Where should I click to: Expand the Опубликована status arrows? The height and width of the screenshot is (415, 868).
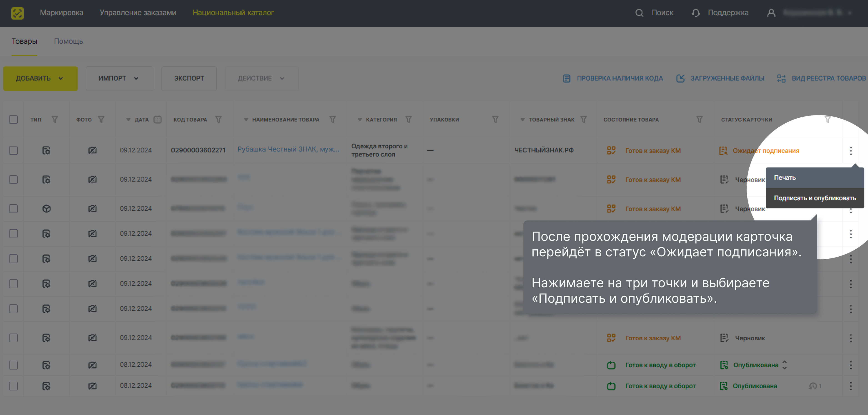coord(784,365)
